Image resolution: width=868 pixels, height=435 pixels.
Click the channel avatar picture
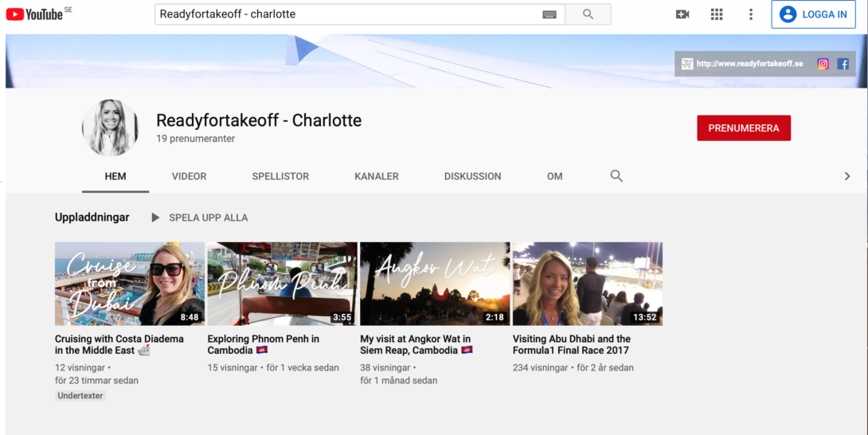click(110, 128)
